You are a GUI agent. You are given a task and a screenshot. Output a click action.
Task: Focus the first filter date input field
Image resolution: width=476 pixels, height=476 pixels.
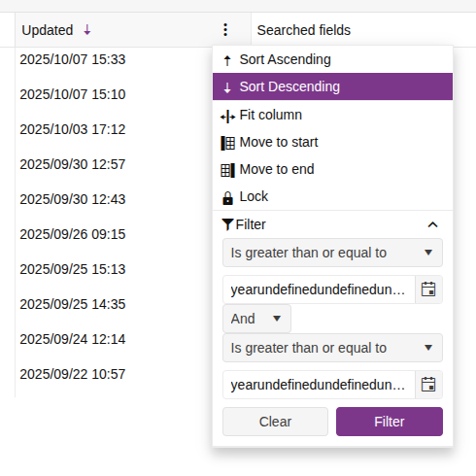319,289
